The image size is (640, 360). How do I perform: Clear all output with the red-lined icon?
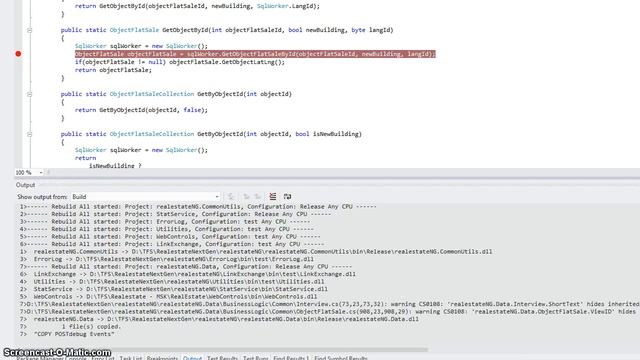pos(273,197)
